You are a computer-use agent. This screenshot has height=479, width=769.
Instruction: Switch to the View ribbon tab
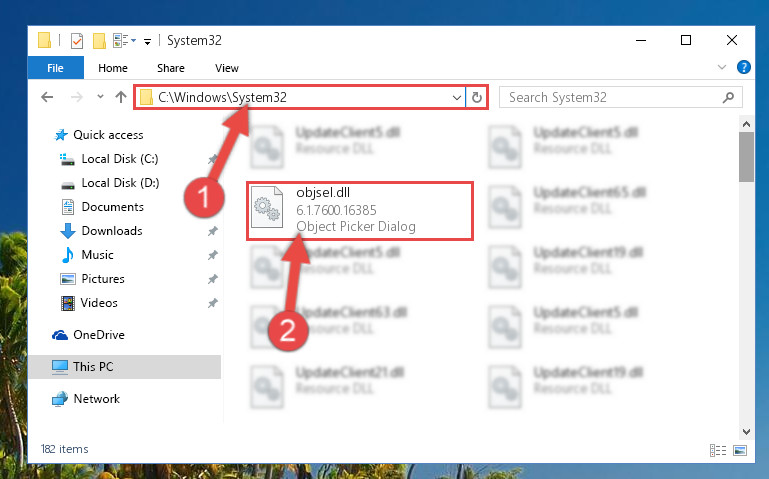pyautogui.click(x=227, y=68)
